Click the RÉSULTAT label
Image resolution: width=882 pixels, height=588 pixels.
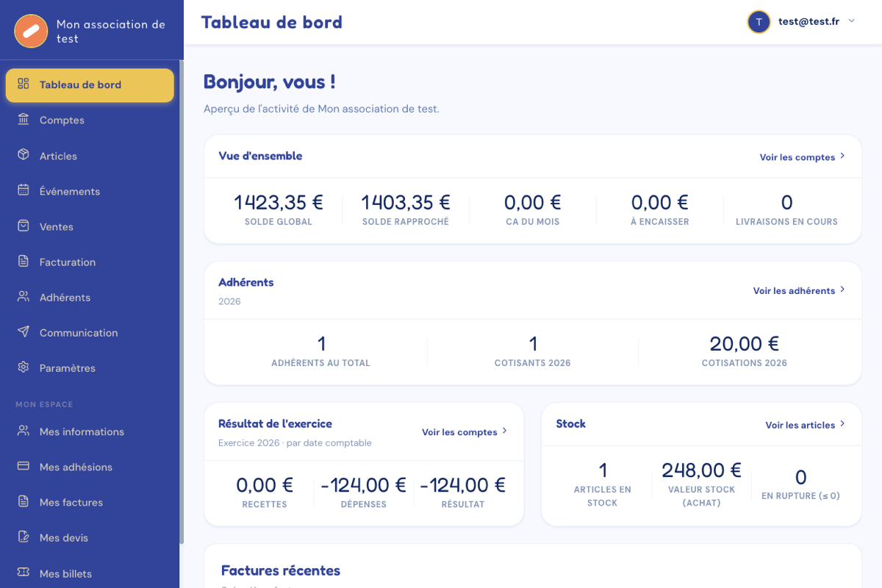coord(463,504)
